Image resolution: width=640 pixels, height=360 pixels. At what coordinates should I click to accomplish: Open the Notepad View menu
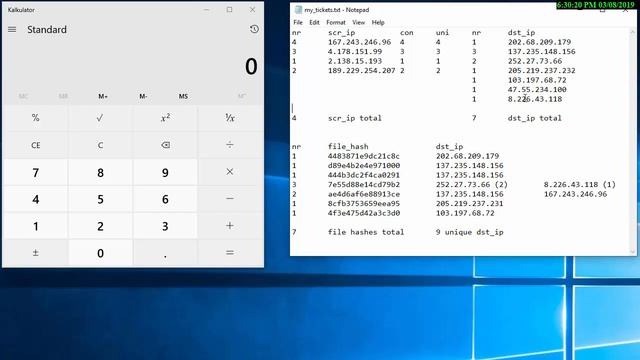[x=358, y=22]
